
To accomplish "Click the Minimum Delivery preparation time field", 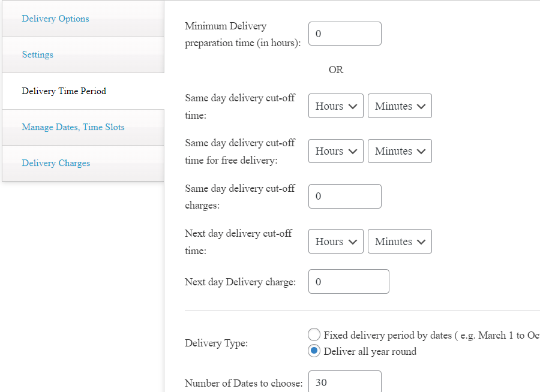I will pyautogui.click(x=344, y=34).
